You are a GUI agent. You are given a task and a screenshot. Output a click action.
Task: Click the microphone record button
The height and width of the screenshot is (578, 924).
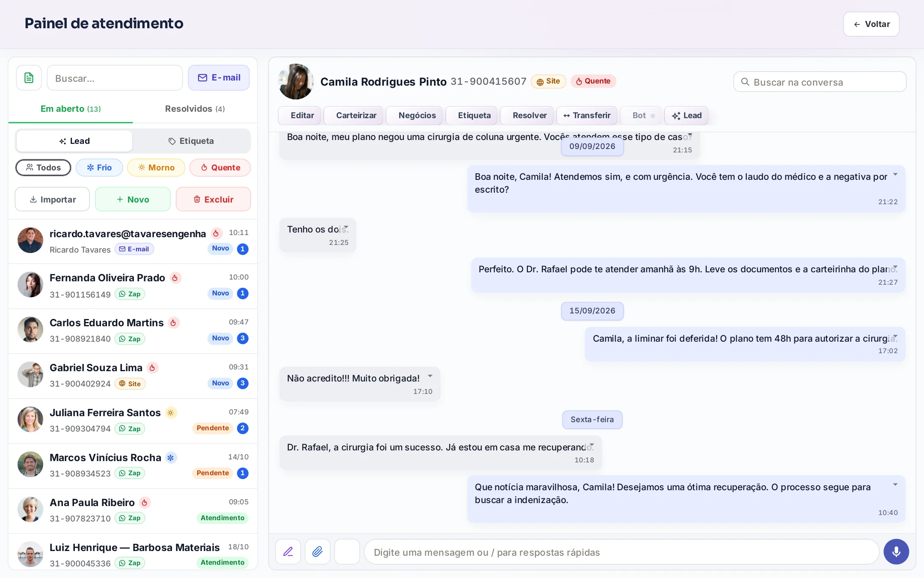click(x=896, y=551)
